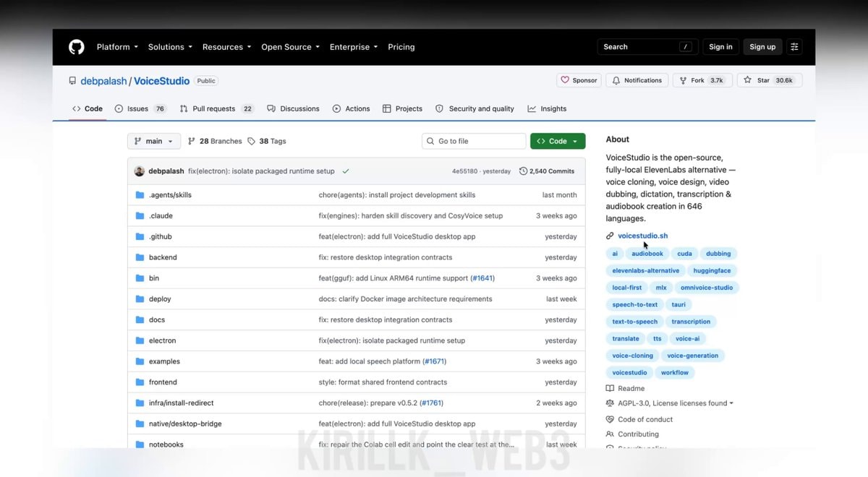Go to the Pricing page

click(401, 47)
